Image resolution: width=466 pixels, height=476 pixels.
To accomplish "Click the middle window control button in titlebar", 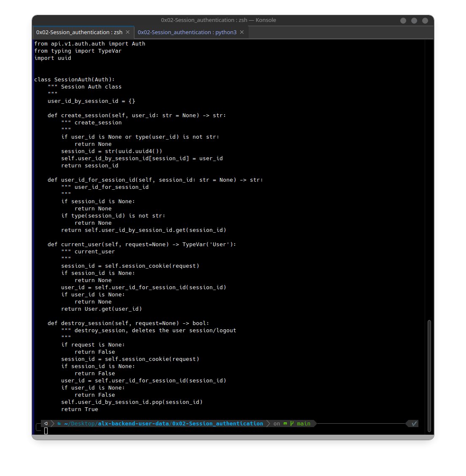I will coord(414,20).
